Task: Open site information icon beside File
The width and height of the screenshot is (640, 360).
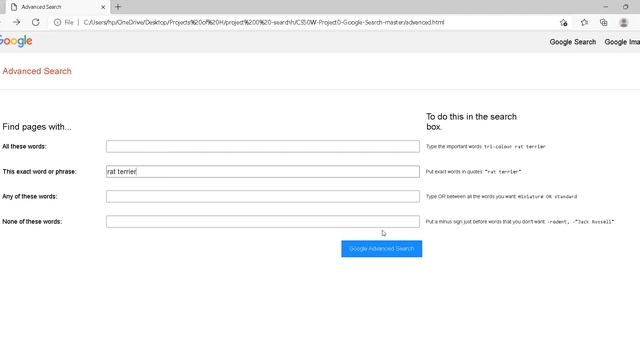Action: click(x=57, y=22)
